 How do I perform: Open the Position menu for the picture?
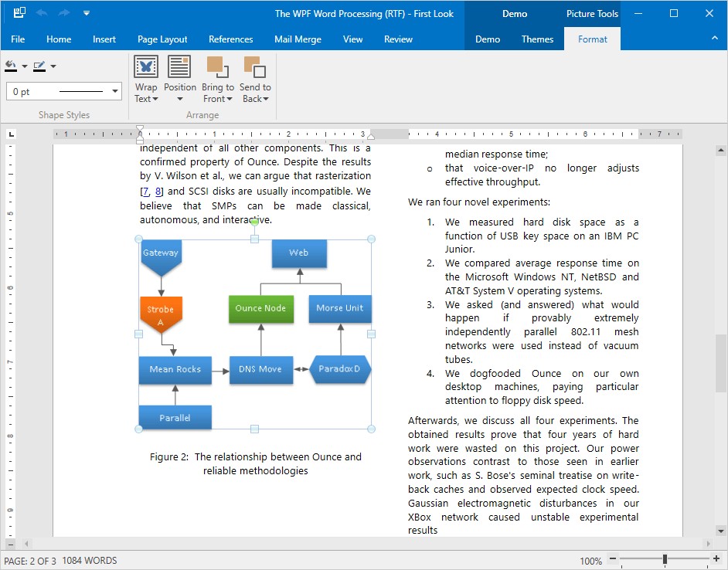point(180,80)
